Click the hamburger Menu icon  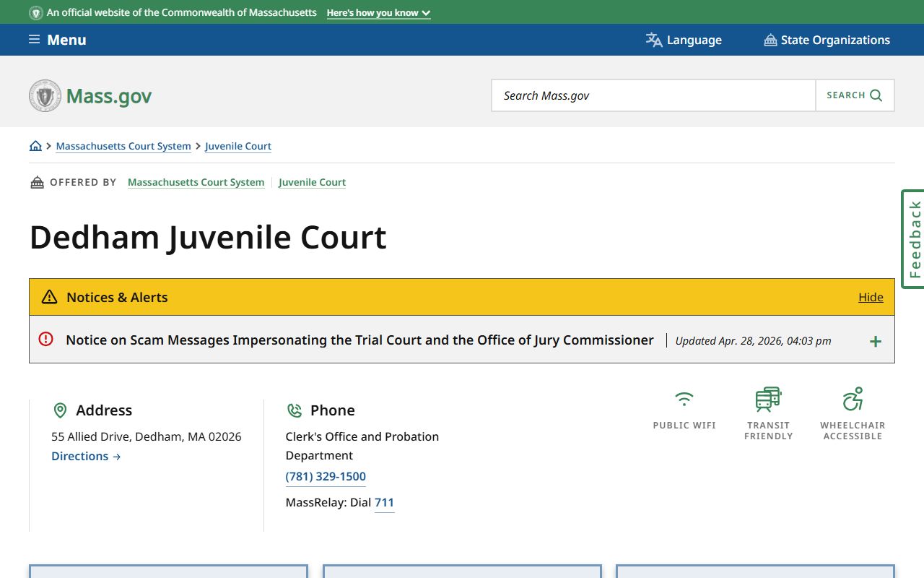34,40
